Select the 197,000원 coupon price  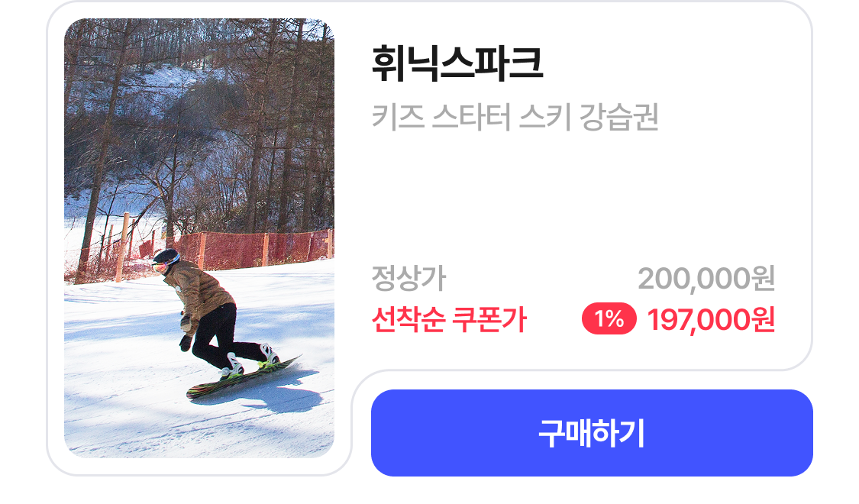pyautogui.click(x=711, y=319)
